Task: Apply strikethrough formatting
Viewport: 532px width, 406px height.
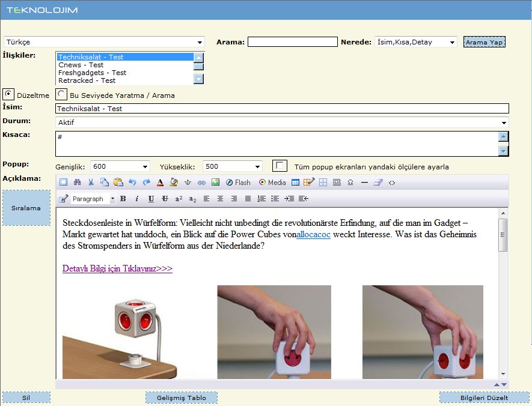Action: tap(165, 199)
